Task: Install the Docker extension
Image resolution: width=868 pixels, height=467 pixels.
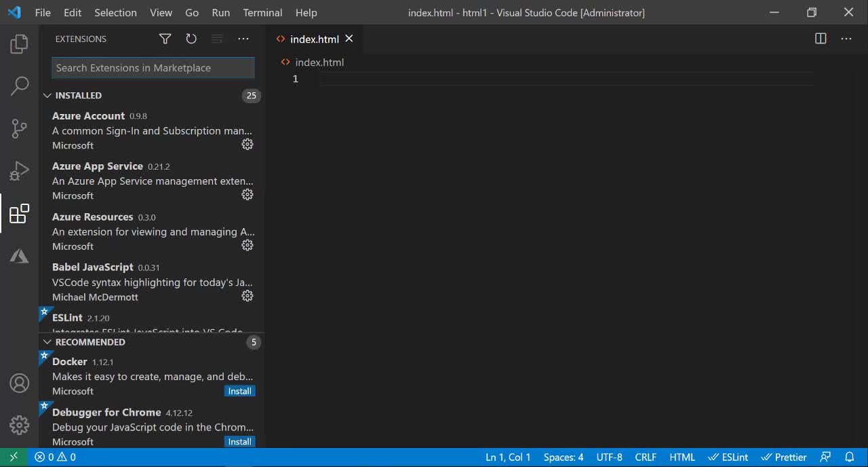Action: [x=239, y=391]
